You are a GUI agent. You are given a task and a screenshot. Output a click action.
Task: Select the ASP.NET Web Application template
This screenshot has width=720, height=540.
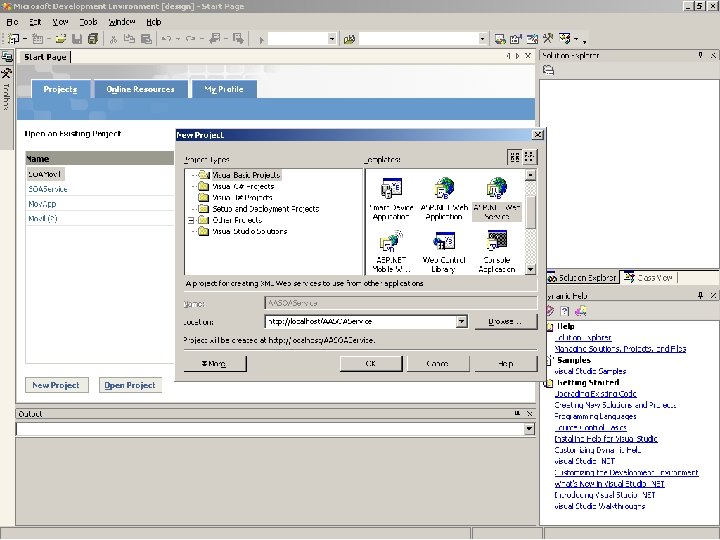pos(444,199)
